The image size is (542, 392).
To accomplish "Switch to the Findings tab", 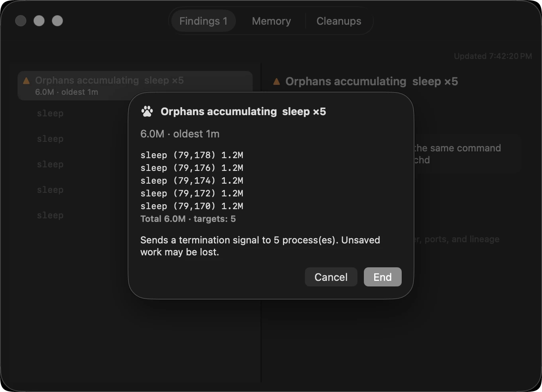I will pos(203,21).
